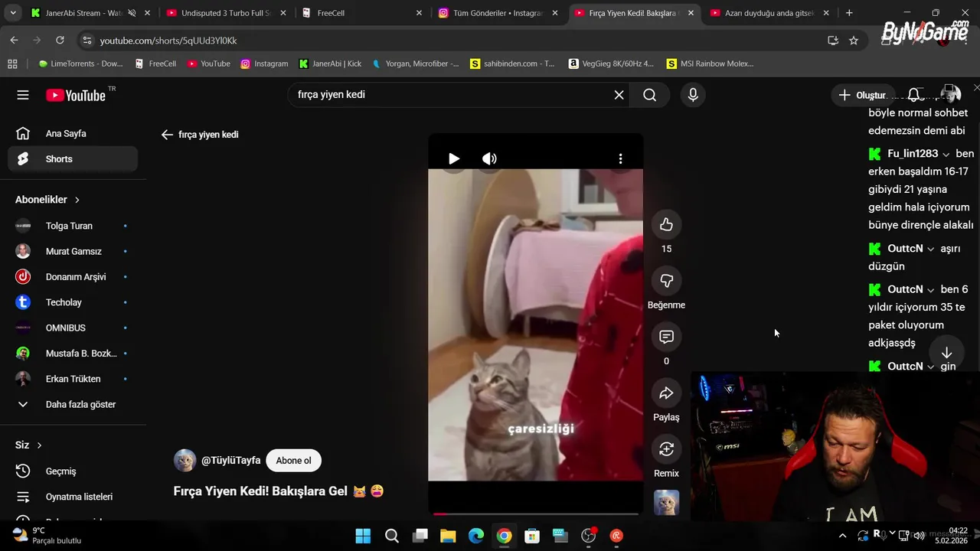Open the LimeTorrents bookmark
Screen dimensions: 980x551
[80, 64]
